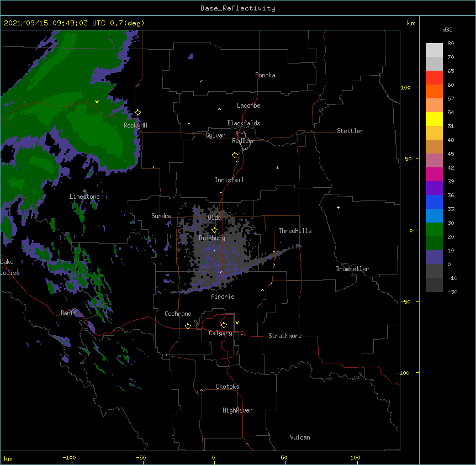Click the -30 value on the dBZ scale
The height and width of the screenshot is (465, 476).
coord(452,292)
